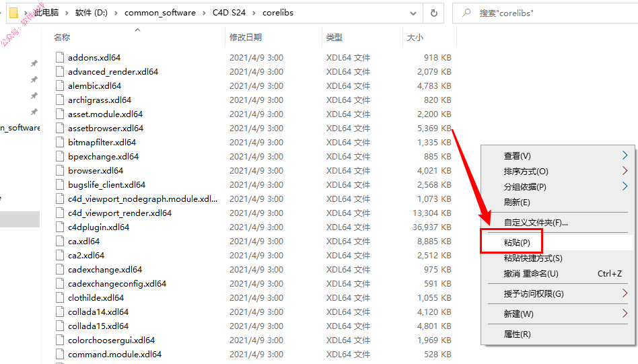Click the third pin icon in navigation pane
Screen dimensions: 638x364
34,96
